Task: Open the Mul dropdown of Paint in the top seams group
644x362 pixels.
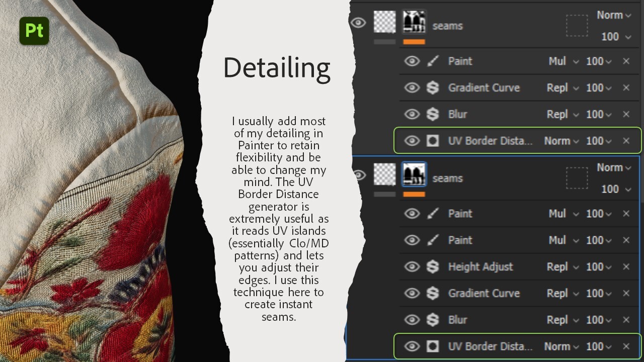Action: (563, 61)
